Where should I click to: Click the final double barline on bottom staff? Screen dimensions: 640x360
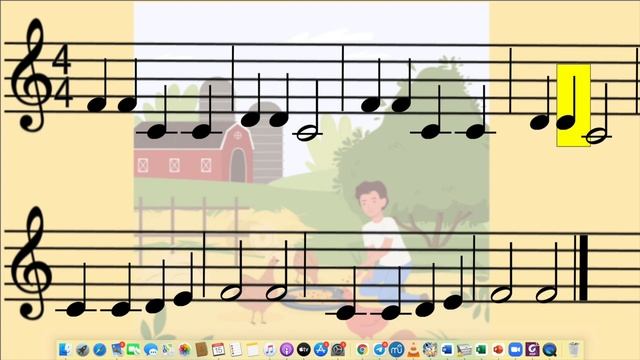click(581, 267)
